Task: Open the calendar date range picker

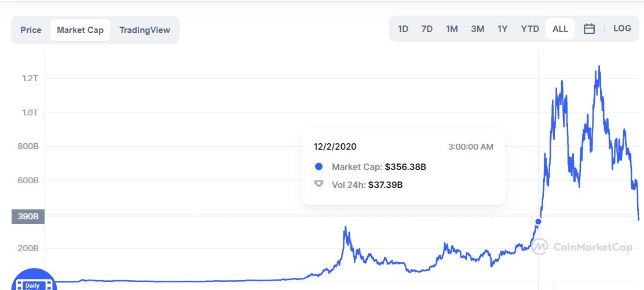Action: [589, 29]
